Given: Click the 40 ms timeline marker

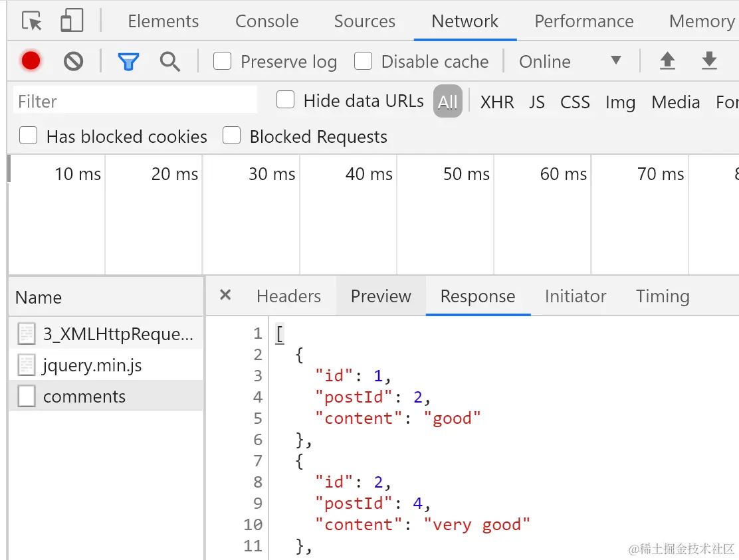Looking at the screenshot, I should pos(369,174).
